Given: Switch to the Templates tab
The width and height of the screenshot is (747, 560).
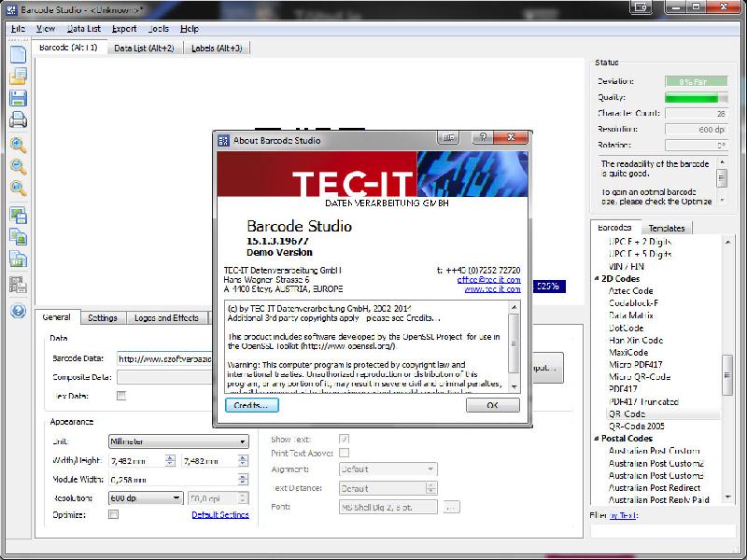Looking at the screenshot, I should coord(667,228).
